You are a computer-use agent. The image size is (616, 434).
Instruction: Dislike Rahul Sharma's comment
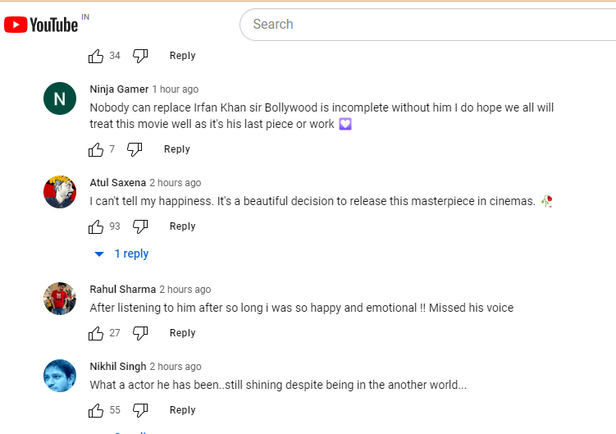(x=140, y=333)
